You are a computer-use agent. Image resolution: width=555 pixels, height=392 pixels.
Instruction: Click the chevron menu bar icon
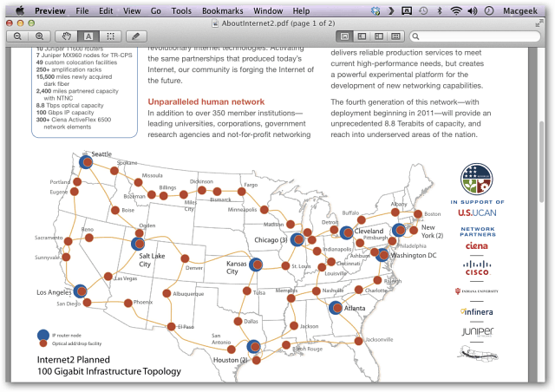tap(391, 11)
